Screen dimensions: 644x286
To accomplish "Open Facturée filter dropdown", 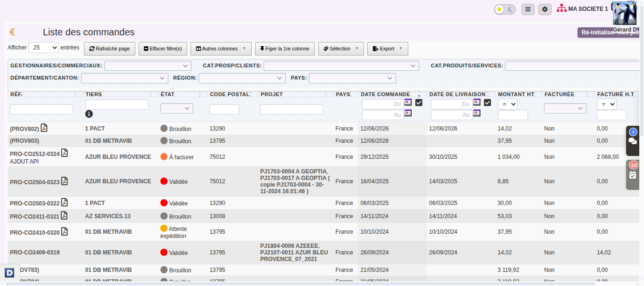I will 565,108.
